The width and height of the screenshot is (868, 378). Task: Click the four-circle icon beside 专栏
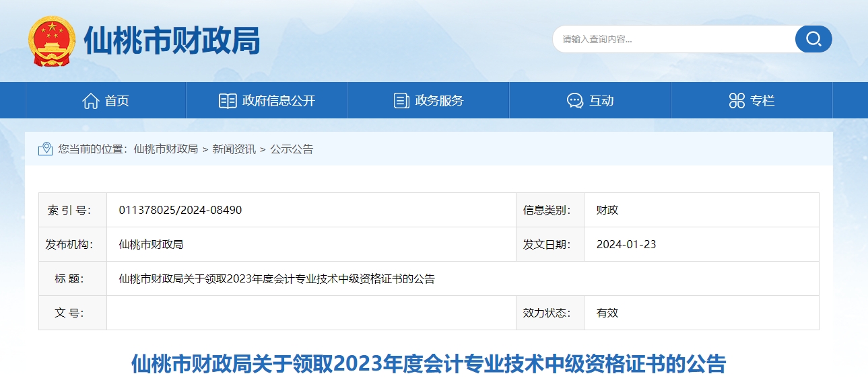pyautogui.click(x=737, y=101)
